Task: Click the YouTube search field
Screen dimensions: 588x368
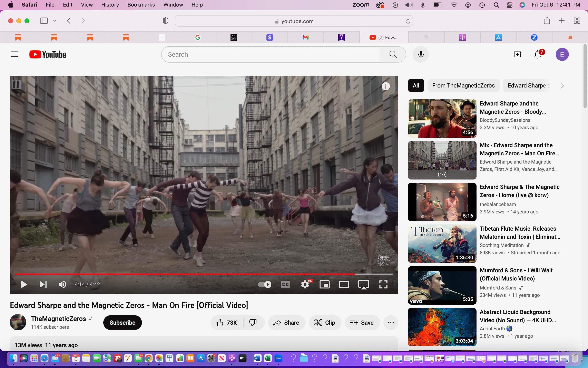Action: pyautogui.click(x=271, y=54)
